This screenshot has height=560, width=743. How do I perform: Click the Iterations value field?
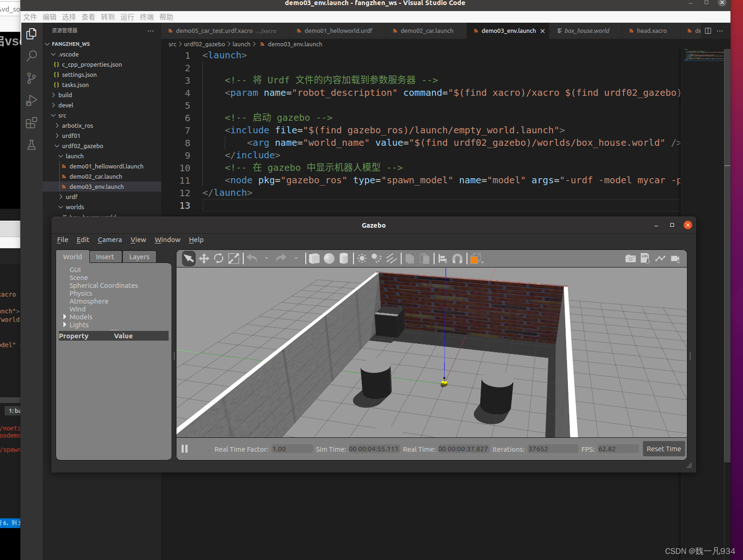point(553,449)
